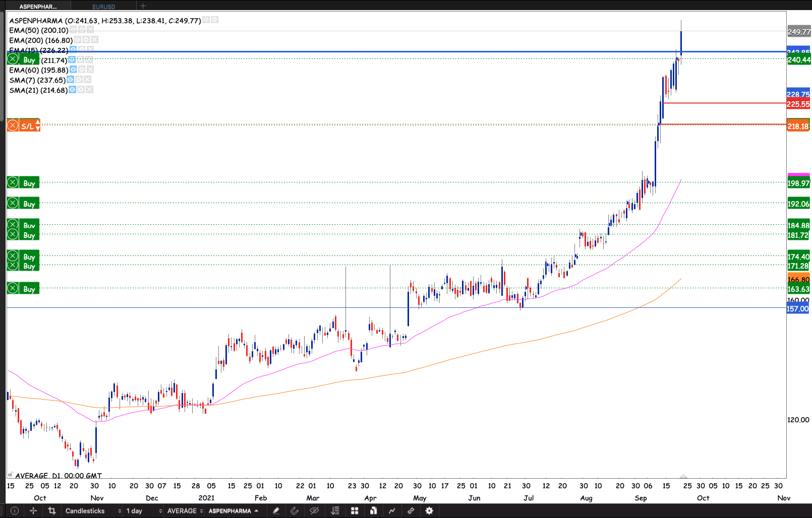Click the Buy order label at 198.97
Screen dimensions: 812x518
pyautogui.click(x=29, y=183)
